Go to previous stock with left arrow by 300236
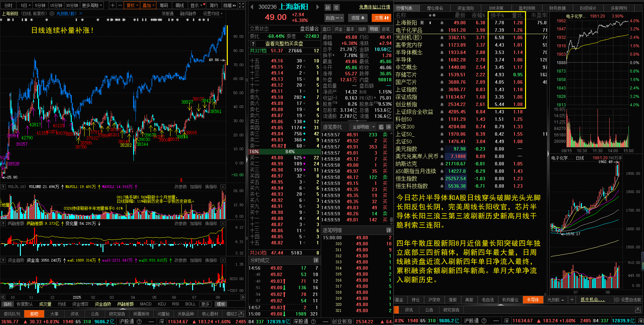Image resolution: width=644 pixels, height=325 pixels. tap(252, 7)
